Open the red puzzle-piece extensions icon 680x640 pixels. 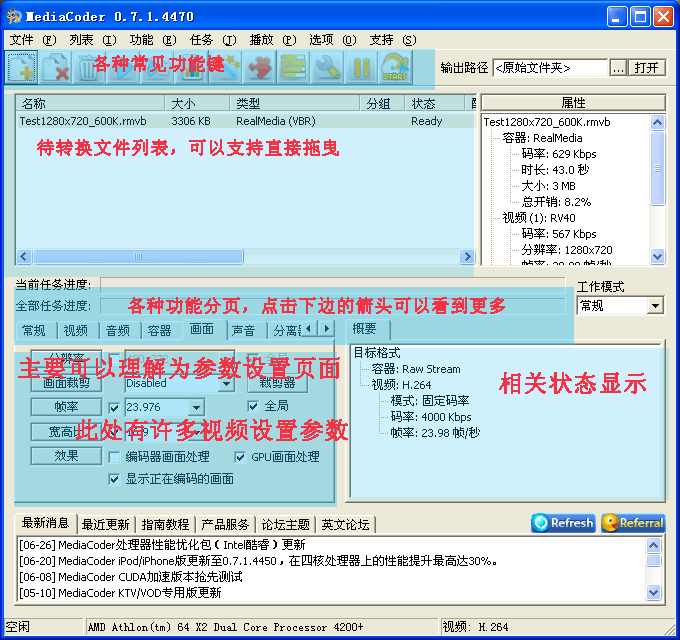(259, 67)
